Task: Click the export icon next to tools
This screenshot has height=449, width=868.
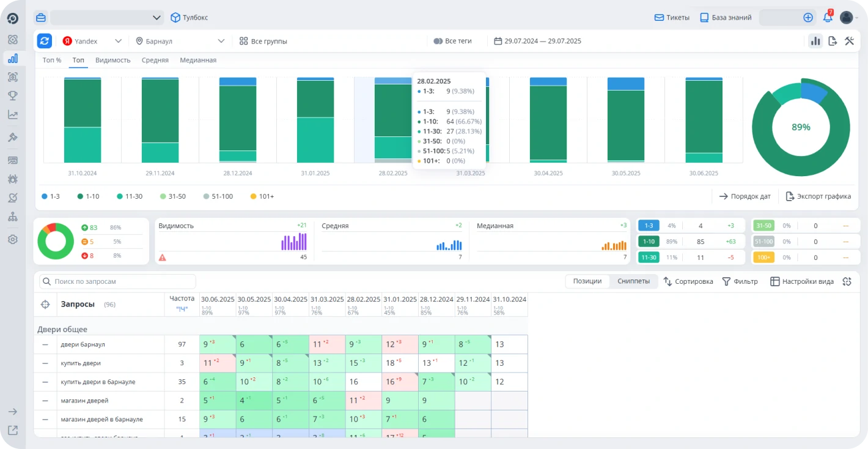Action: point(833,41)
